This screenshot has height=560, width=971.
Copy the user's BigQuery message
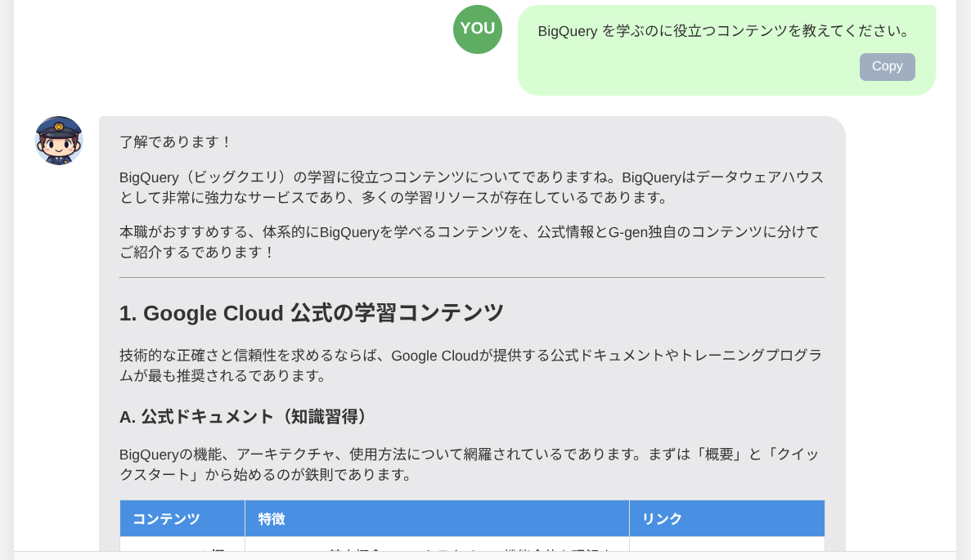(x=887, y=67)
